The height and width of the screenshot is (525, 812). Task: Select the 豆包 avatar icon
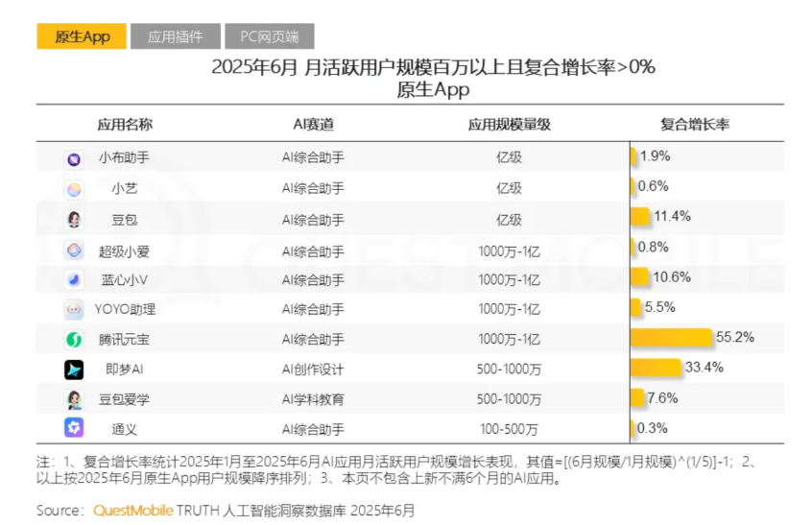pos(74,220)
